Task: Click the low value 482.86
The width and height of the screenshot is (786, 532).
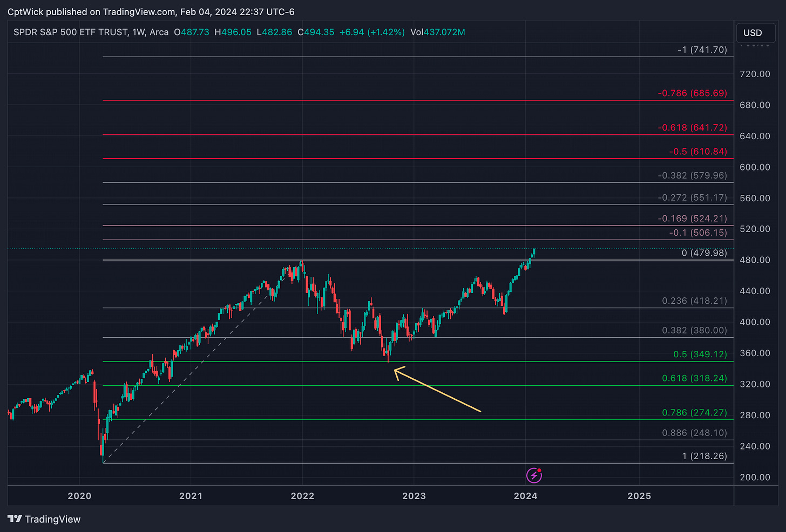Action: (x=277, y=32)
